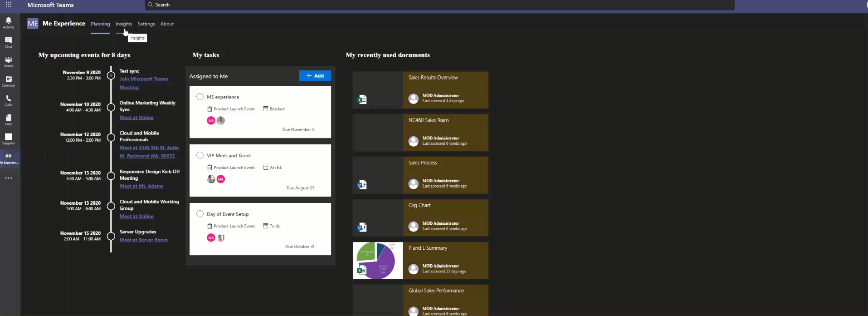This screenshot has height=316, width=868.
Task: Select November 13 Responsive Design timeline marker
Action: (111, 176)
